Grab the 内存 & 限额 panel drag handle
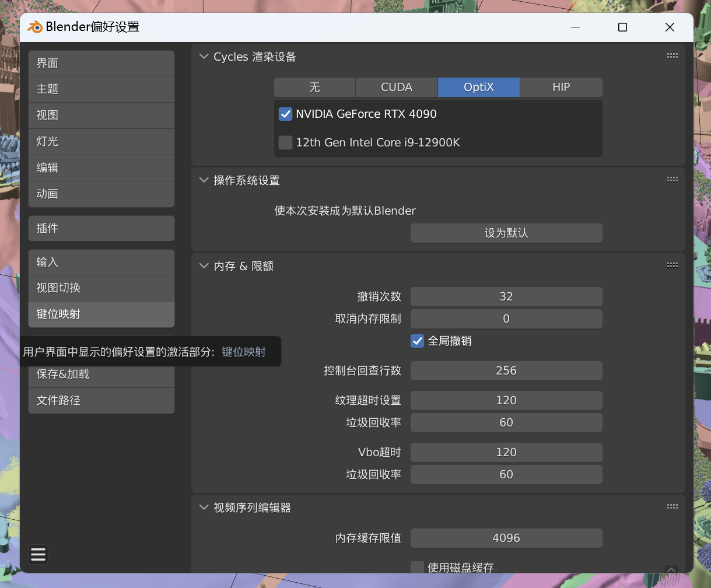 tap(672, 265)
